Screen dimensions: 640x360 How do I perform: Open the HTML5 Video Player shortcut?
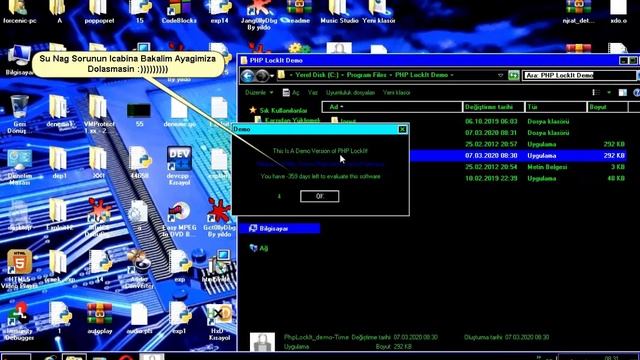[x=19, y=269]
